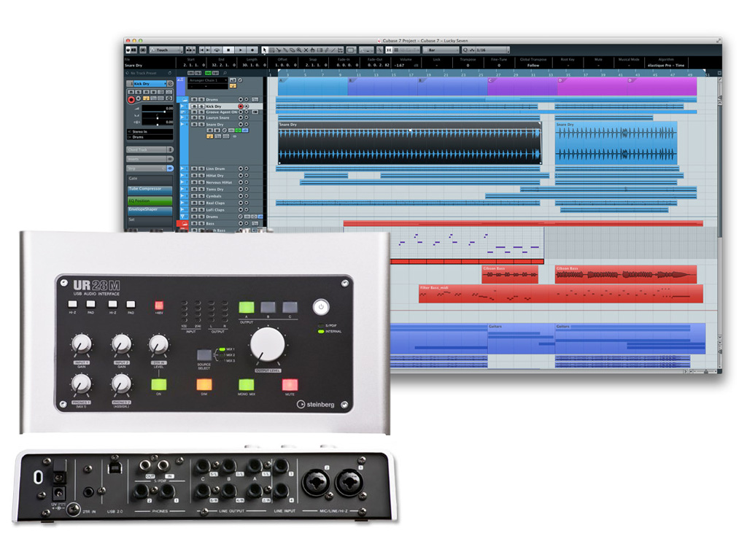
Task: Select the Range Selection tool
Action: coord(273,50)
